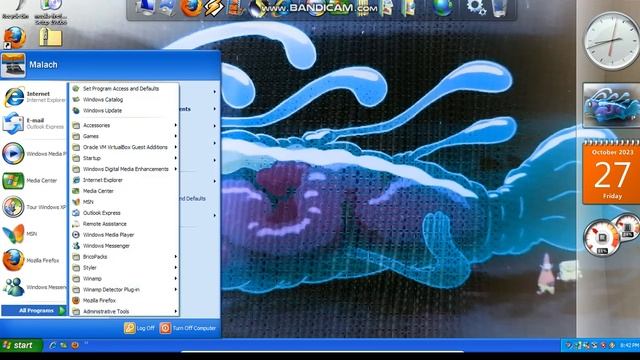Expand the Games folder

pos(124,136)
